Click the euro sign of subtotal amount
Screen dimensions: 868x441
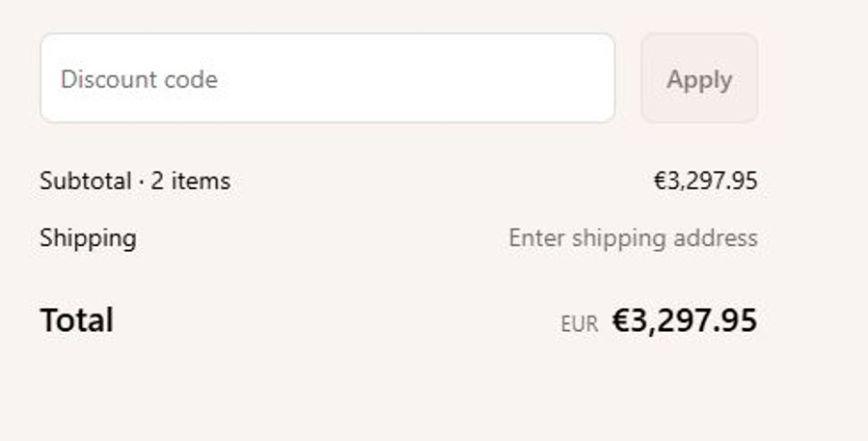[660, 180]
